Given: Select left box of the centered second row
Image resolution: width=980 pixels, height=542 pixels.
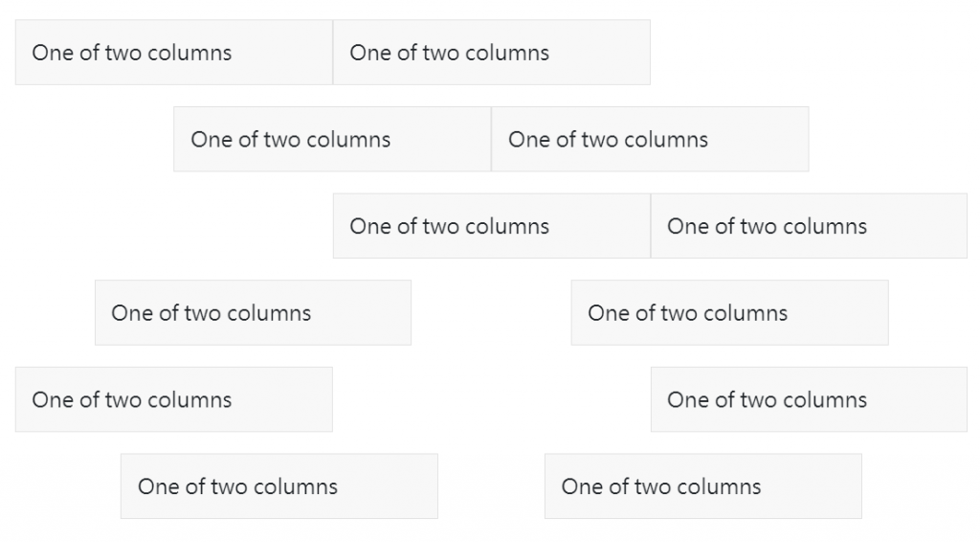Looking at the screenshot, I should tap(332, 140).
